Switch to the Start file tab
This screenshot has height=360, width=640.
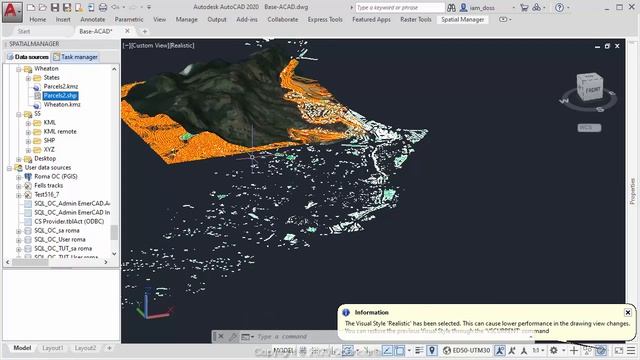click(24, 31)
